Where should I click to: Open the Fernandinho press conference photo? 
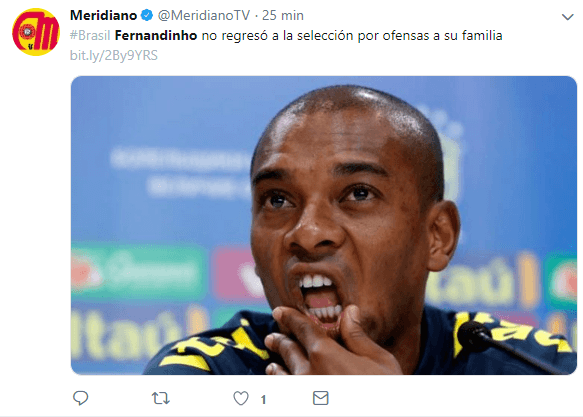pyautogui.click(x=323, y=225)
